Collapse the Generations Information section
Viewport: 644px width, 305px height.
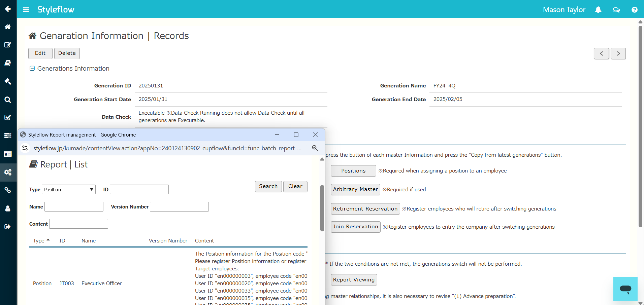pyautogui.click(x=32, y=69)
